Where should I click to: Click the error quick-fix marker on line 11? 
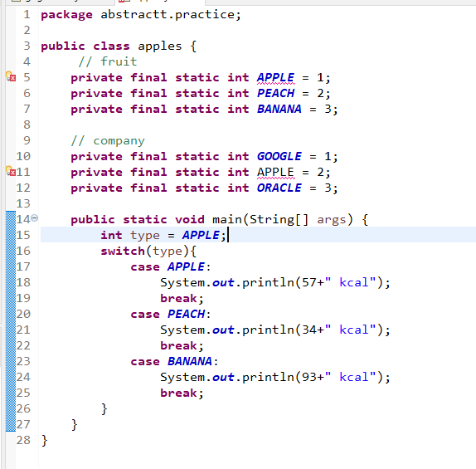(x=11, y=171)
